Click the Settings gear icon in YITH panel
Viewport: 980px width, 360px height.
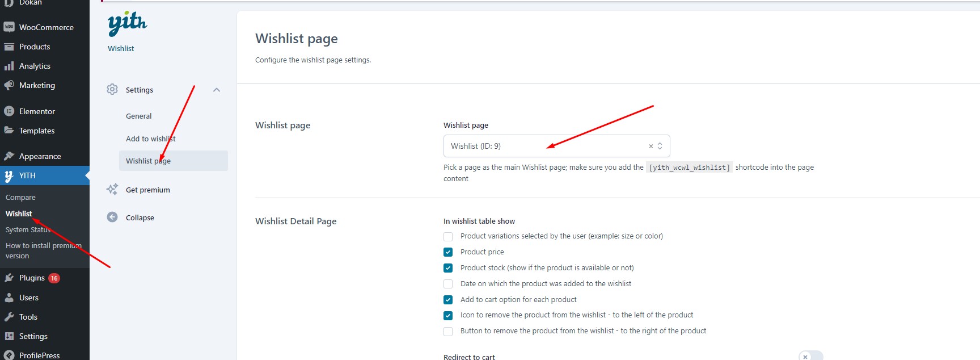click(x=112, y=89)
